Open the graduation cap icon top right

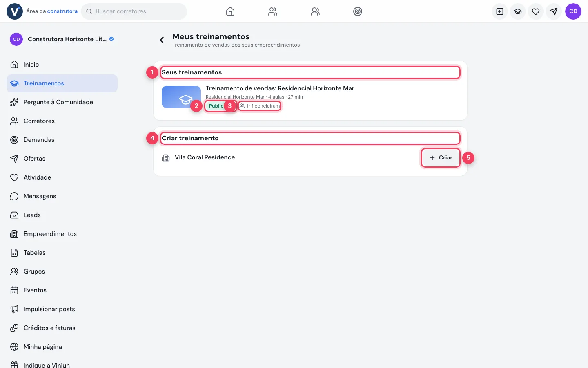click(x=518, y=11)
